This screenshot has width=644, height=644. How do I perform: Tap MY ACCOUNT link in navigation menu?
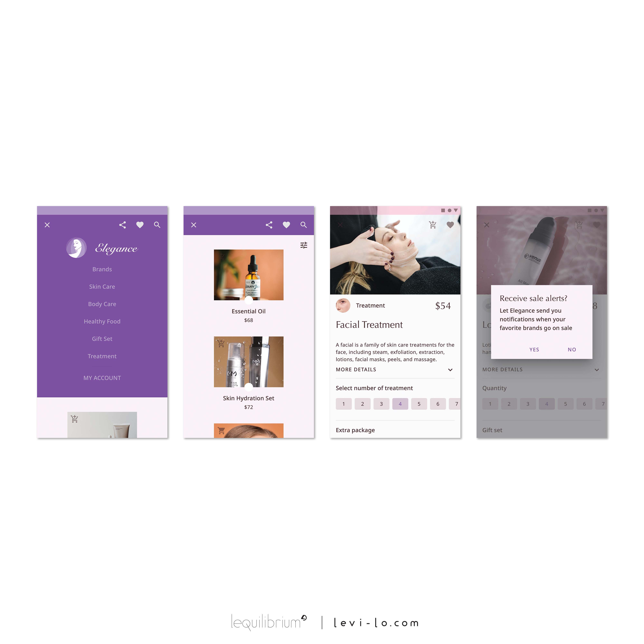point(102,378)
